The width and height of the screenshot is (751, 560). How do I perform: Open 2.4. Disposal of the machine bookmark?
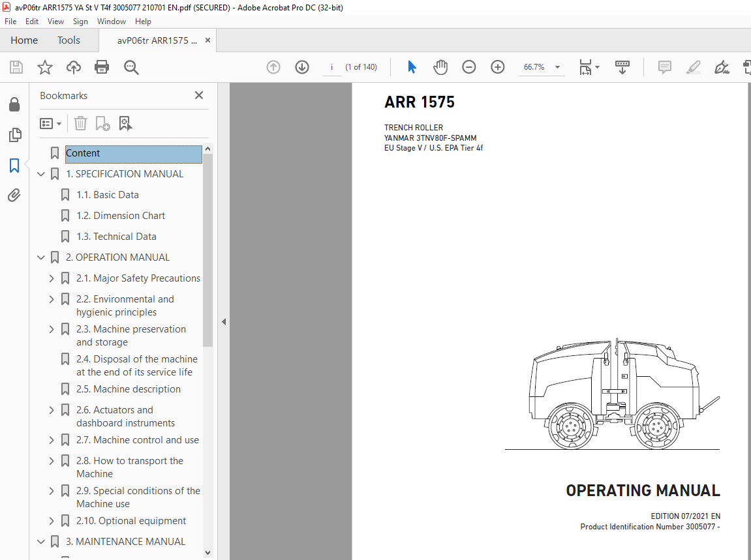[137, 366]
